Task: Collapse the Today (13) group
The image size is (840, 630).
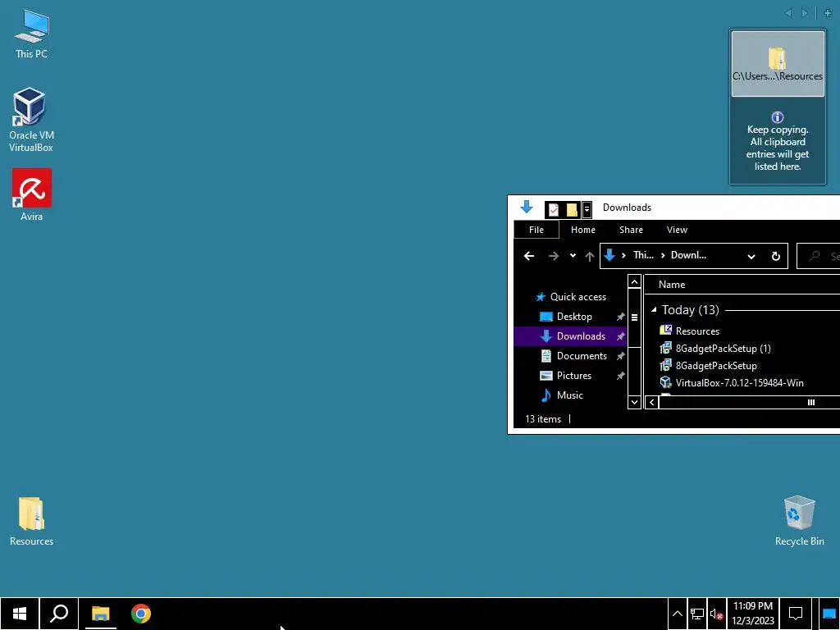Action: (x=654, y=309)
